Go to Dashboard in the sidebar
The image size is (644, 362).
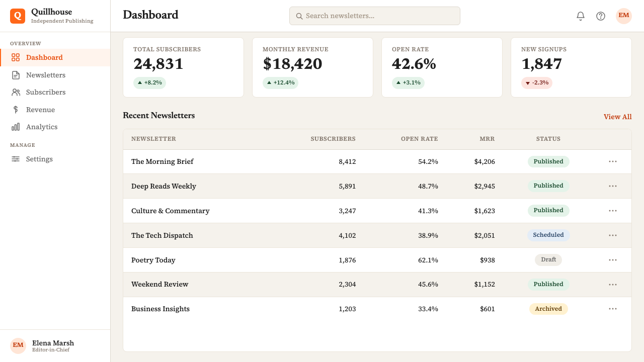click(55, 57)
